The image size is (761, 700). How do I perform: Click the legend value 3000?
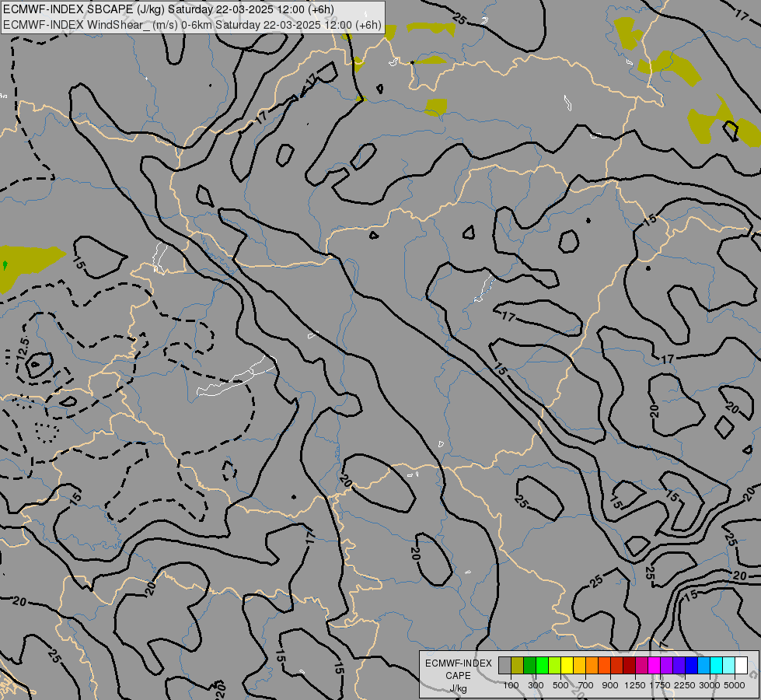tap(710, 685)
